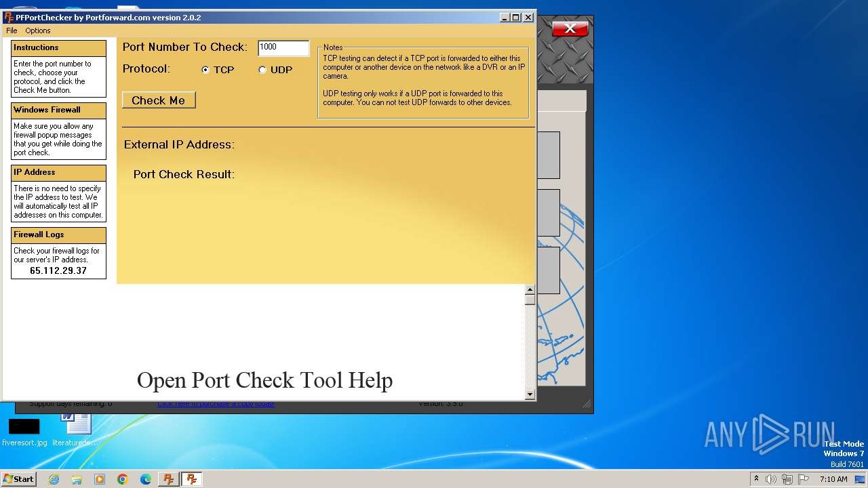Select the Firewall Logs panel header

58,235
